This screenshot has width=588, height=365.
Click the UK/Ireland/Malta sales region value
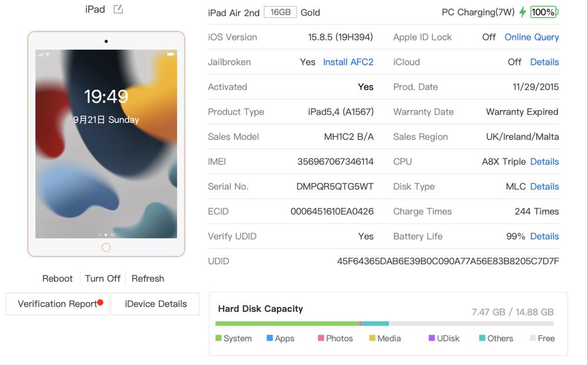pyautogui.click(x=522, y=137)
